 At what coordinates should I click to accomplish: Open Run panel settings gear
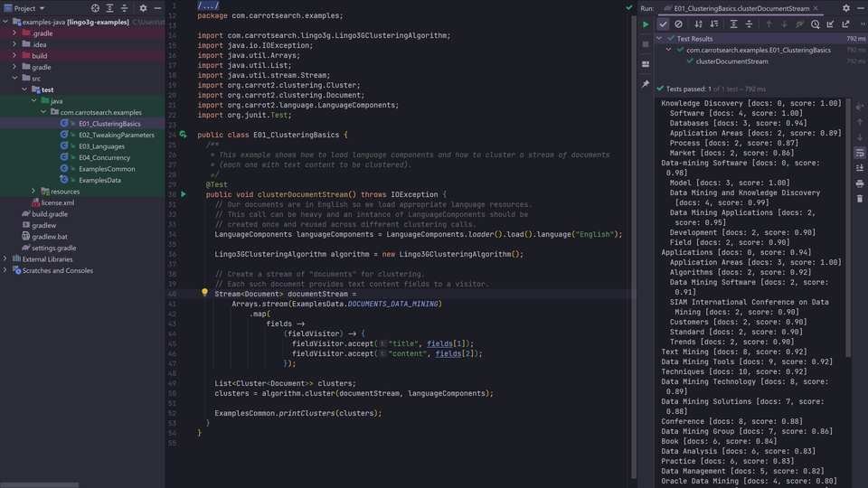[x=846, y=8]
